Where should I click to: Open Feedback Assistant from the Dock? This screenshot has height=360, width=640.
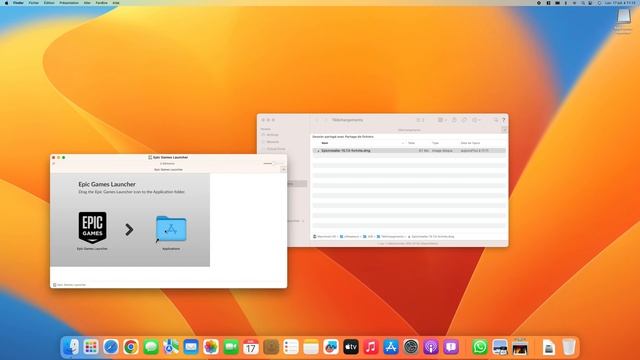point(451,347)
